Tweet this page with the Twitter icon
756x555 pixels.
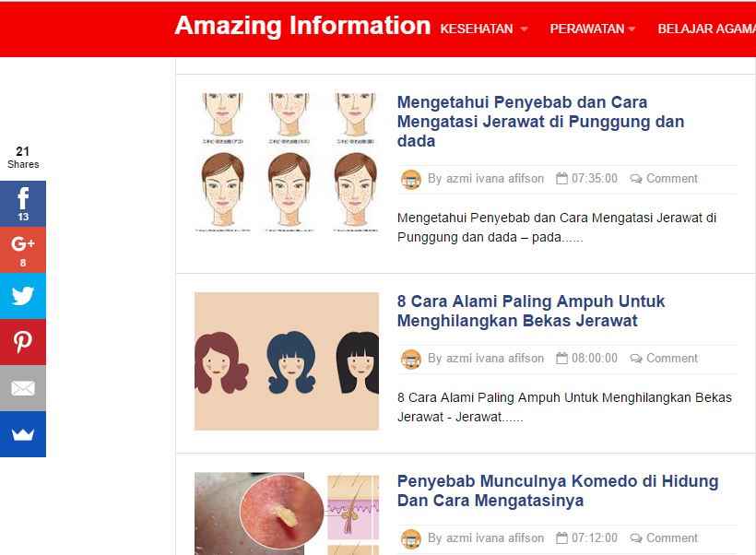click(x=23, y=296)
